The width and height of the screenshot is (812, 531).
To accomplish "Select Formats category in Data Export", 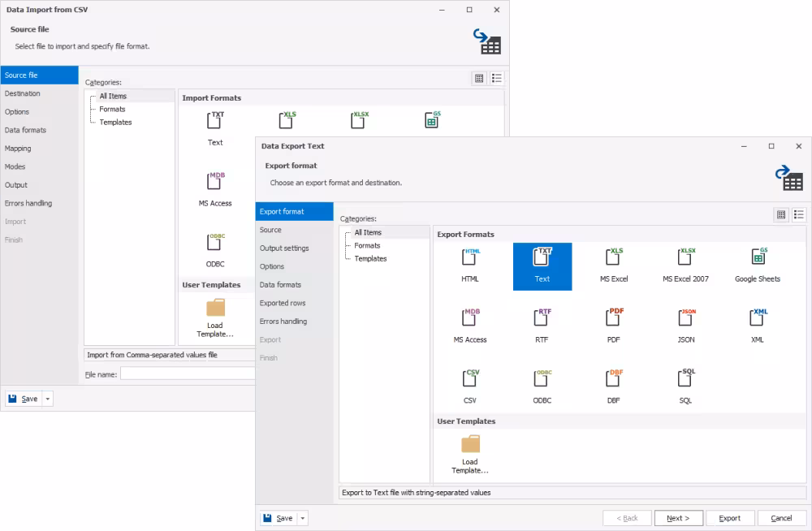I will click(x=367, y=245).
